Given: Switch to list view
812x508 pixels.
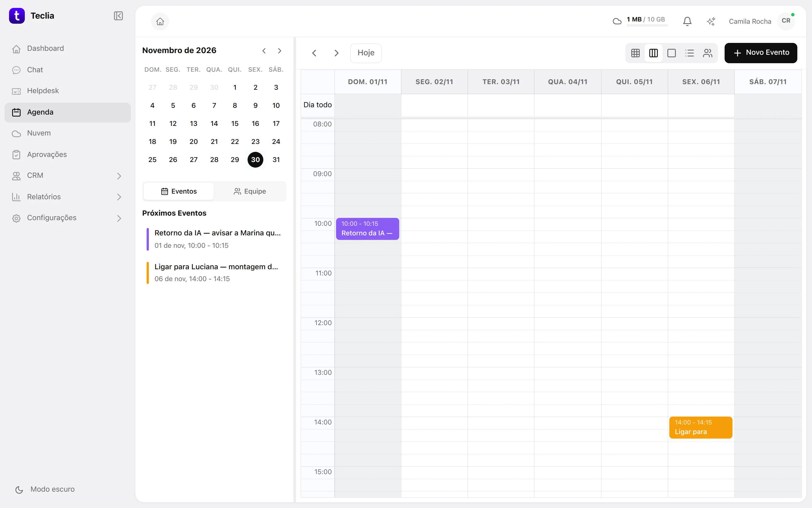Looking at the screenshot, I should pos(690,53).
